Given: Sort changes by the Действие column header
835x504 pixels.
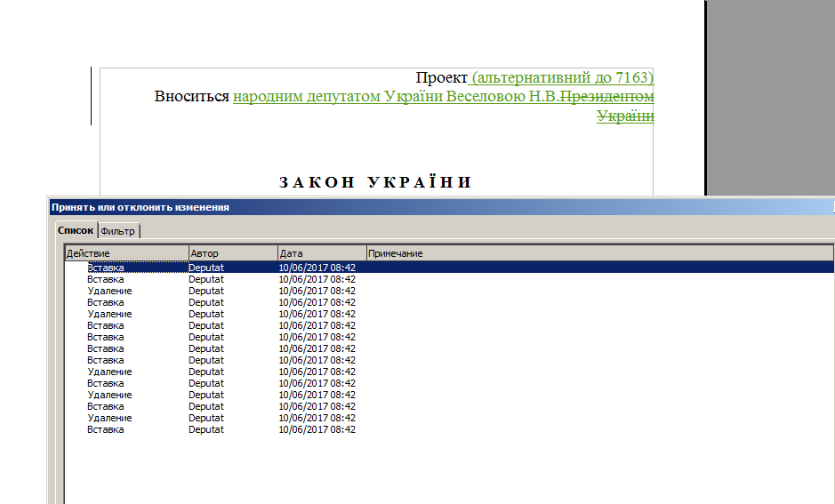Looking at the screenshot, I should (127, 253).
